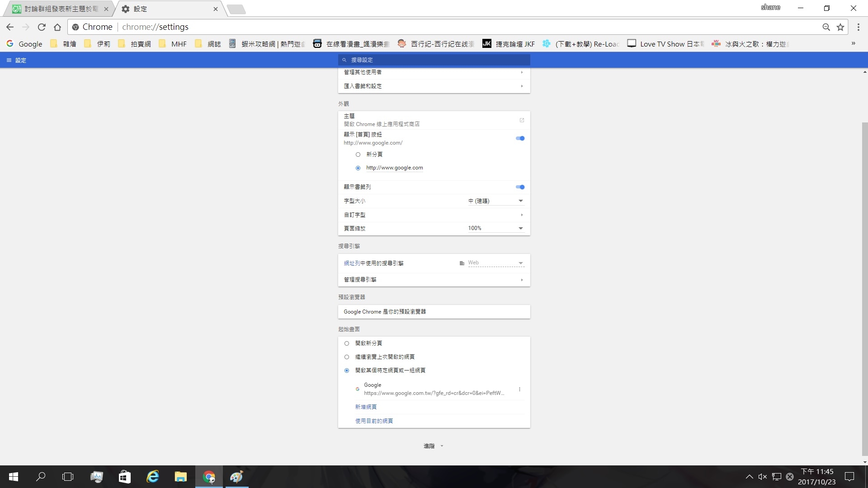The height and width of the screenshot is (488, 868).
Task: Open the 網誌 bookmarks folder
Action: (x=208, y=44)
